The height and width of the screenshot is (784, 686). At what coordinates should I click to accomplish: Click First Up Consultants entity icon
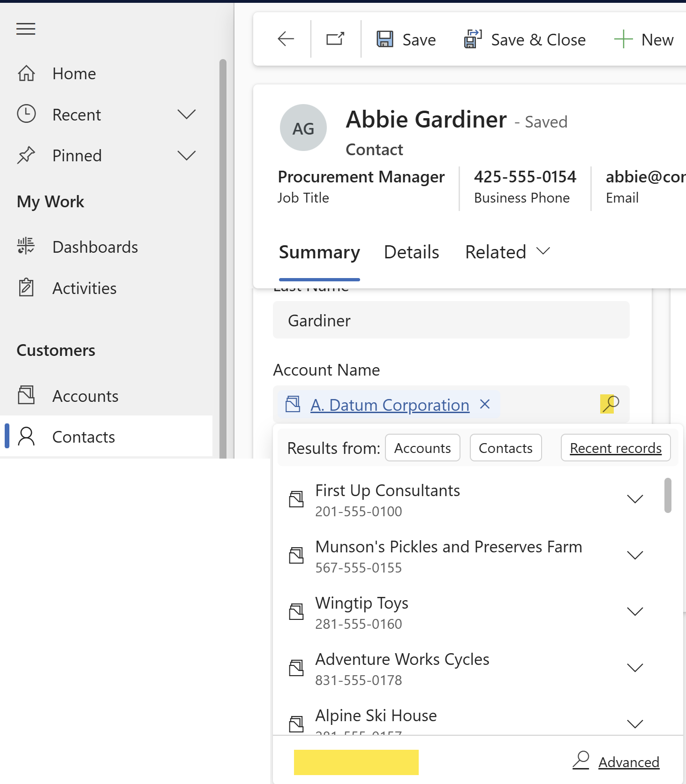[x=296, y=499]
